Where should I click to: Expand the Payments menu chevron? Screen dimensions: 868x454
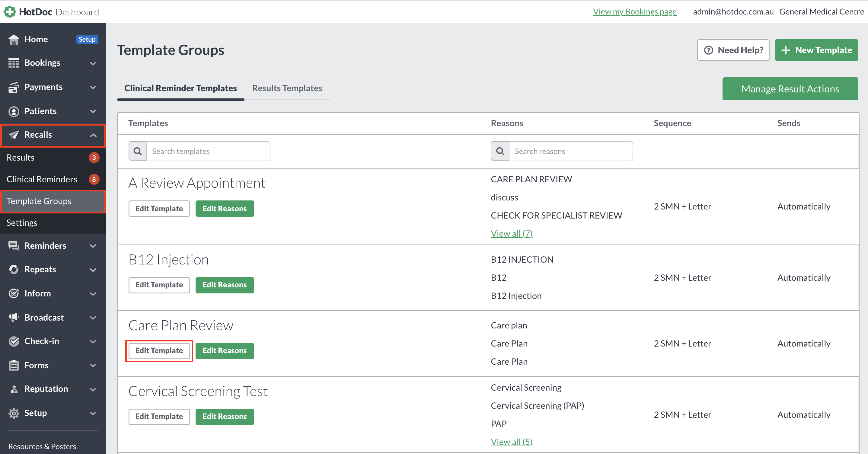coord(93,88)
